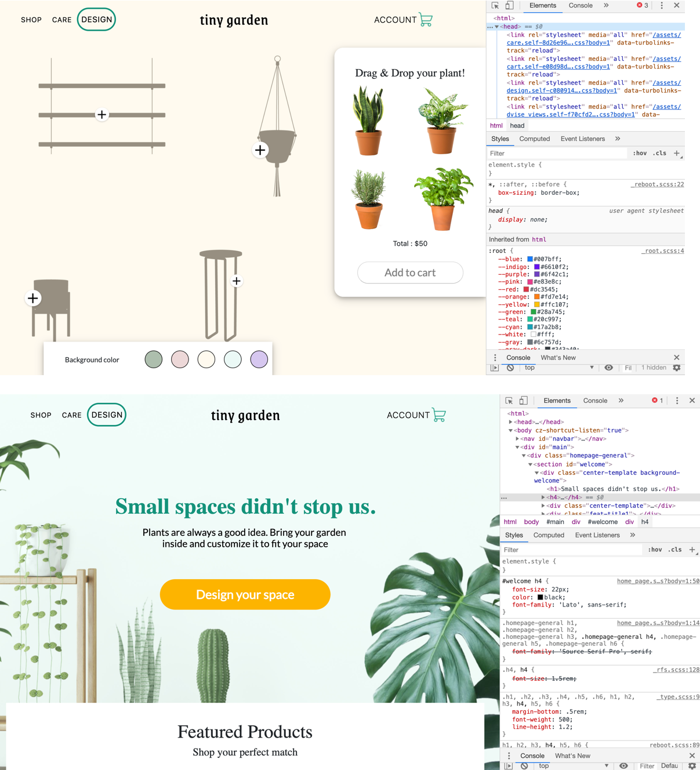The width and height of the screenshot is (700, 770).
Task: Open top context dropdown in home page console
Action: [x=574, y=766]
